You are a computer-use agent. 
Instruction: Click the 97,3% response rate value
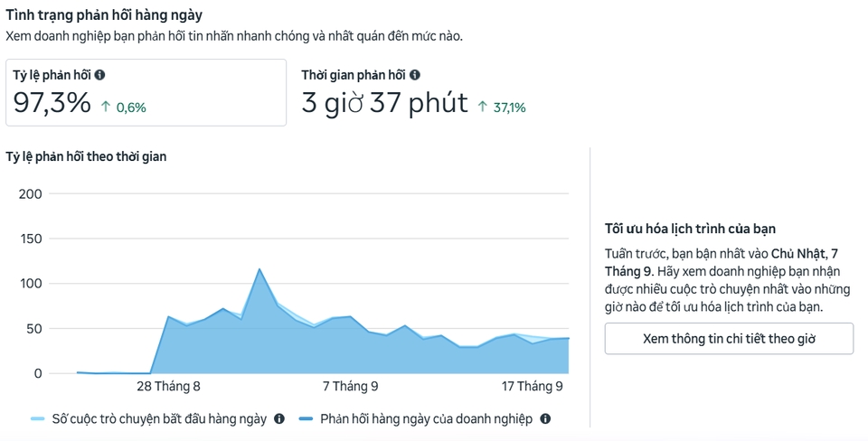point(52,104)
